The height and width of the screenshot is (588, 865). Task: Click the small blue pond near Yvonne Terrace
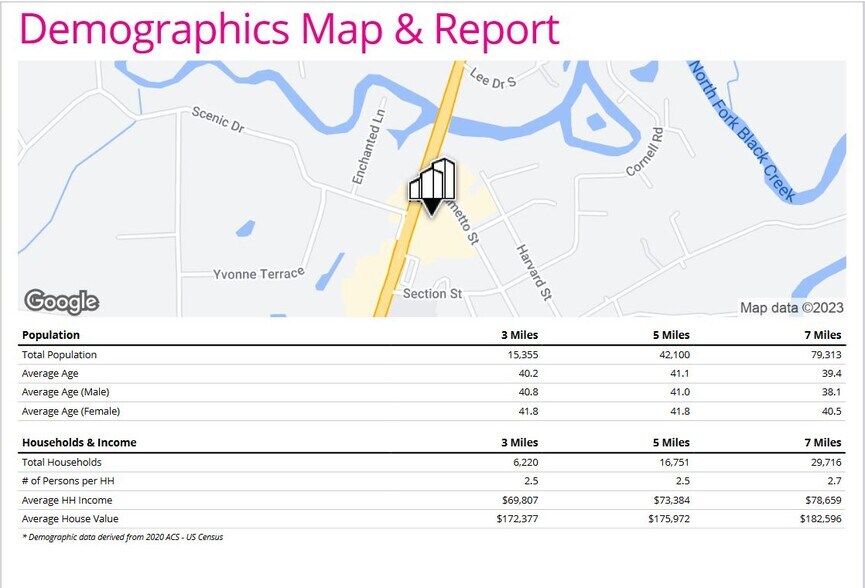[x=246, y=228]
